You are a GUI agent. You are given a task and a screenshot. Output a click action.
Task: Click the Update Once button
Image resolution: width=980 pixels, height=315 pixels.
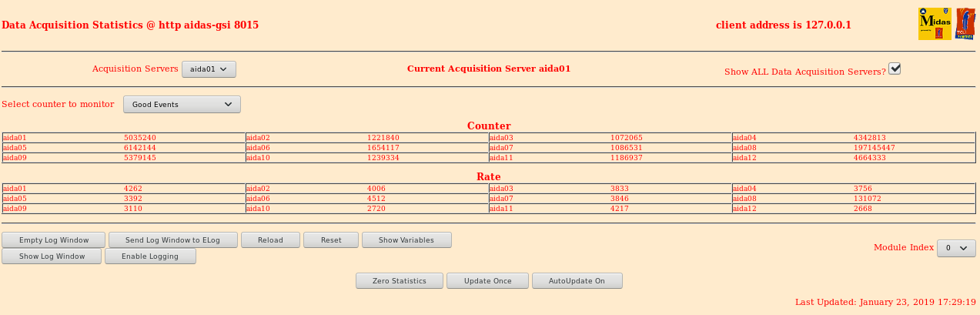point(488,281)
